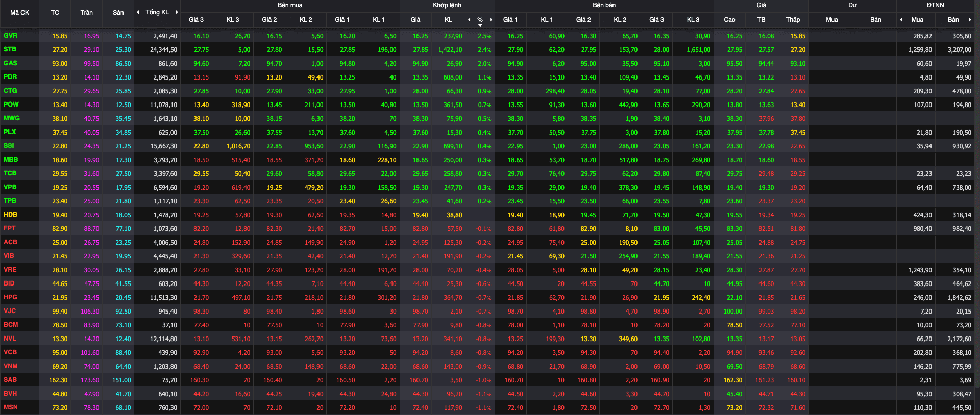Open the SAB stock symbol

10,380
